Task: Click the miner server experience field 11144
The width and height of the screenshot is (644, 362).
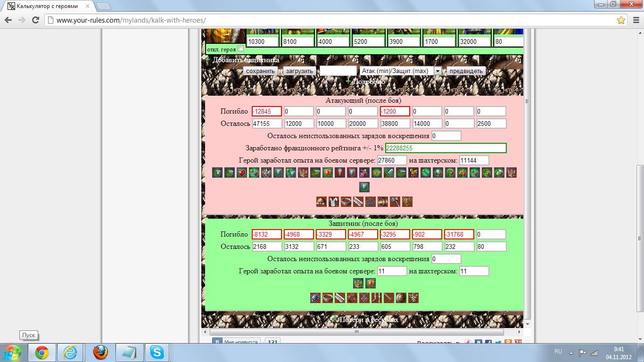Action: [x=474, y=160]
